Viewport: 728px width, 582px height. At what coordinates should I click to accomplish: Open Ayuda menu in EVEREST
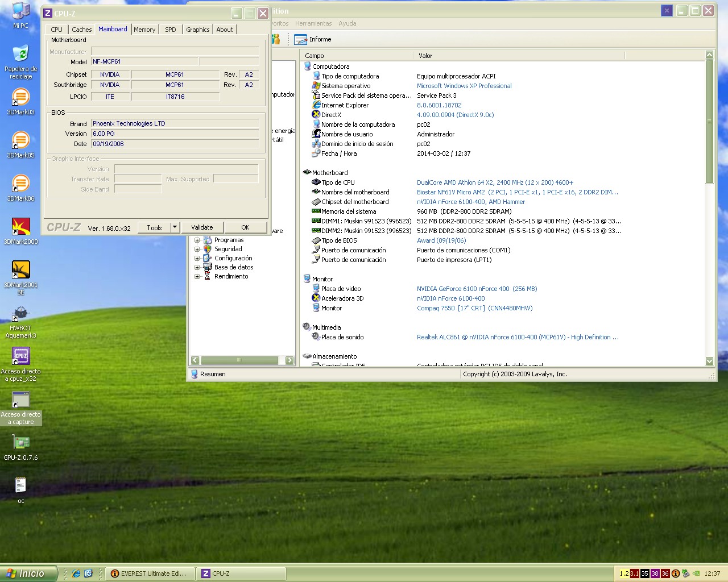tap(348, 23)
